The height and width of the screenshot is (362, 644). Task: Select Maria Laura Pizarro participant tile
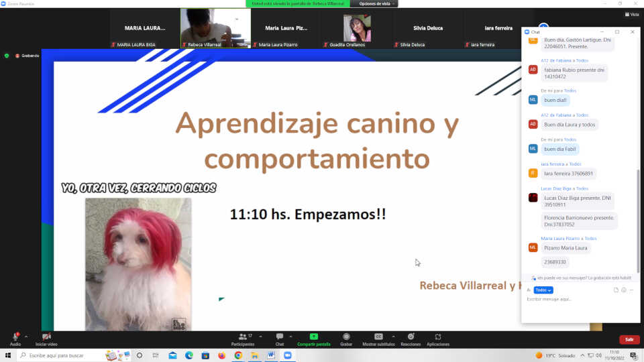286,28
